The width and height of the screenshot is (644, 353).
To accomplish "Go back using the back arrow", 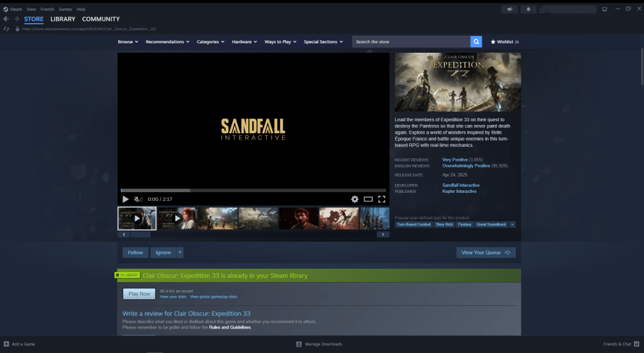I will click(x=6, y=19).
